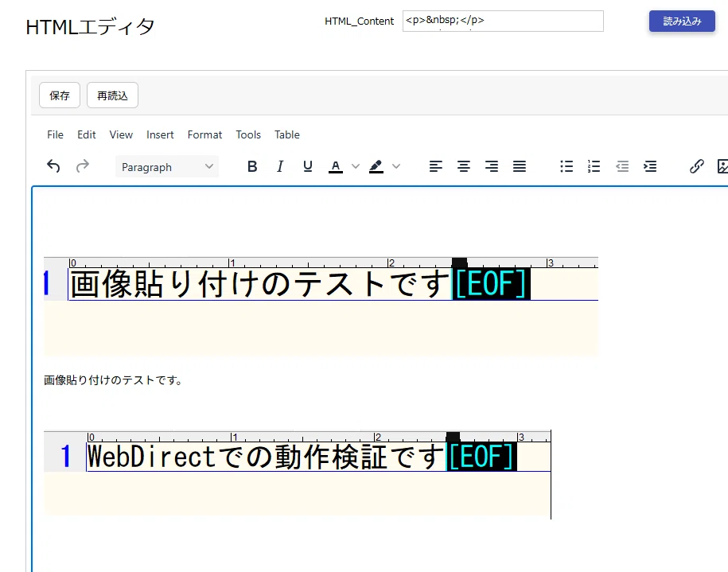Click the 再読込 button
728x572 pixels.
112,95
